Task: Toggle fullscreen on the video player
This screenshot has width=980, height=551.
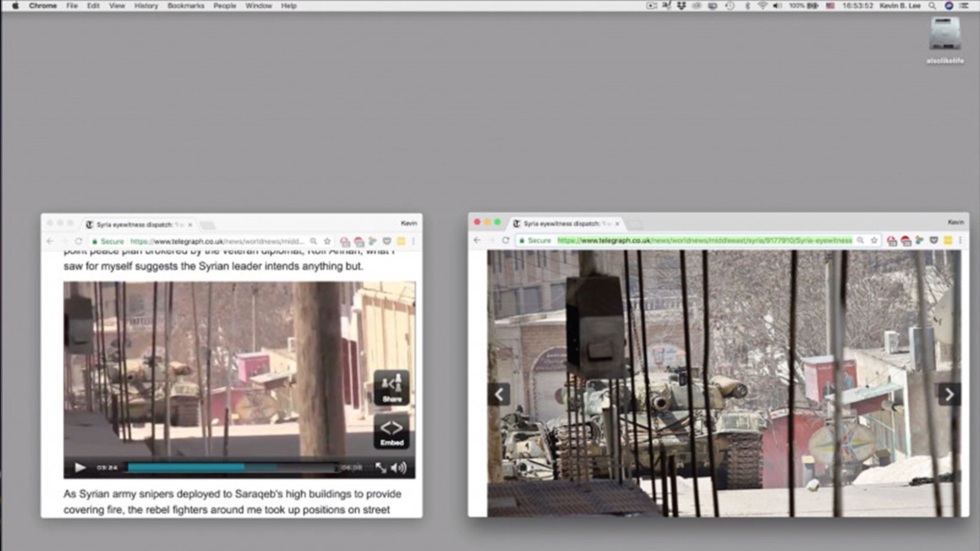Action: point(381,467)
